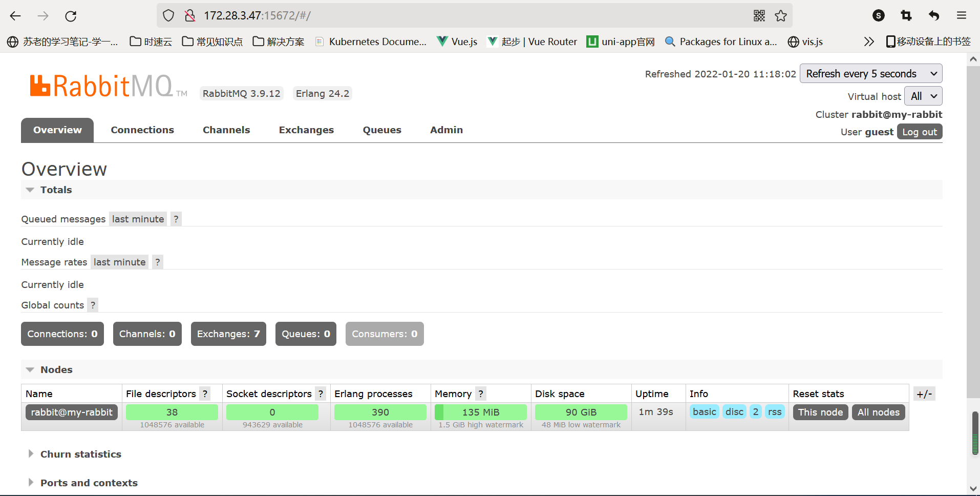The height and width of the screenshot is (496, 980).
Task: Click the bookmark star icon
Action: click(781, 16)
